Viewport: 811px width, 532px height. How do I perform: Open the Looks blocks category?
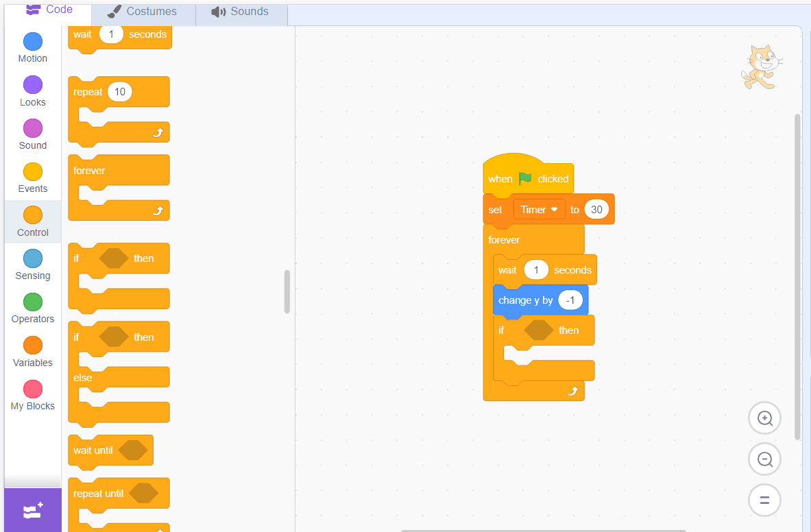(x=33, y=92)
